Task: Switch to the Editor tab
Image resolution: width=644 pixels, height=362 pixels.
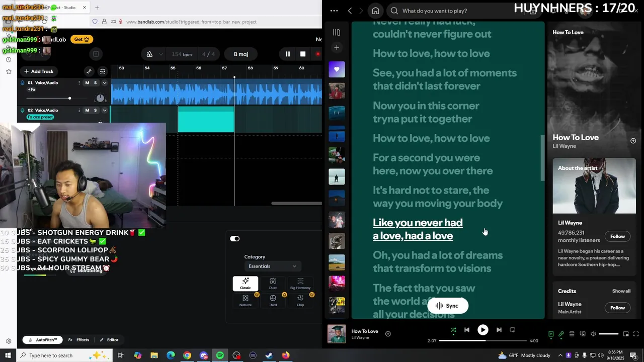Action: pos(109,340)
